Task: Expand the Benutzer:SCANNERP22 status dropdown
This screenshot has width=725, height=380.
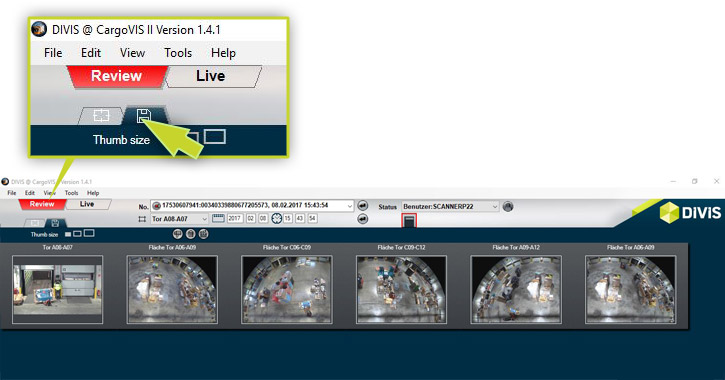Action: (495, 207)
